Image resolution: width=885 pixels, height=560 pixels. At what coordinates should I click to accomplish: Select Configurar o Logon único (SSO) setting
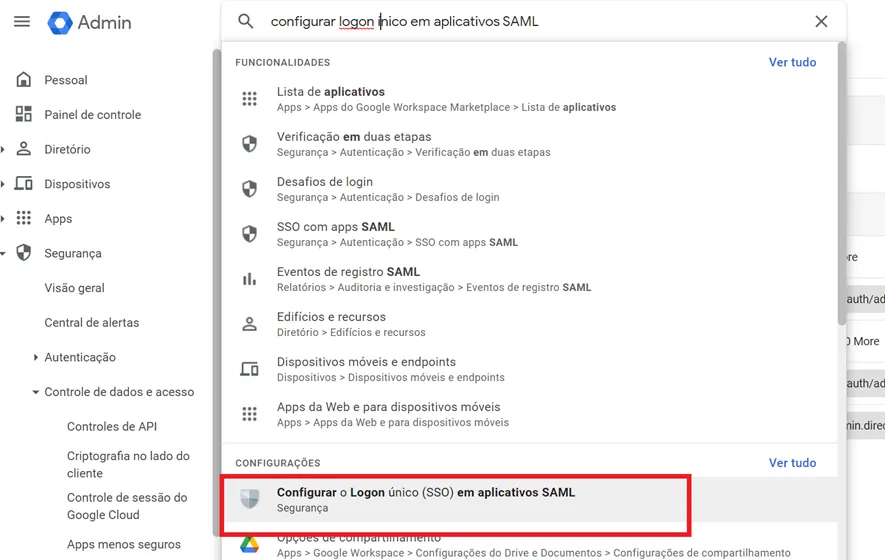529,500
